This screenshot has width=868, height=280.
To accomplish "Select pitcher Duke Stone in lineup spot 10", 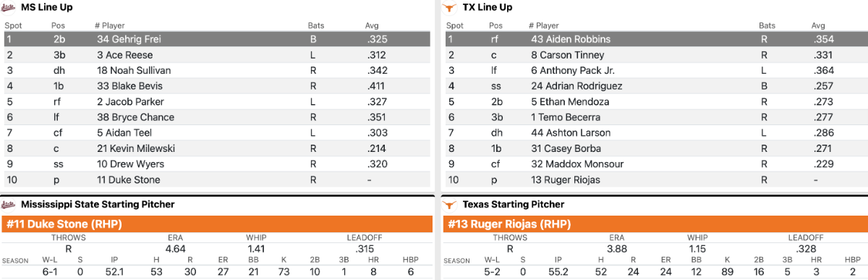I will click(216, 179).
